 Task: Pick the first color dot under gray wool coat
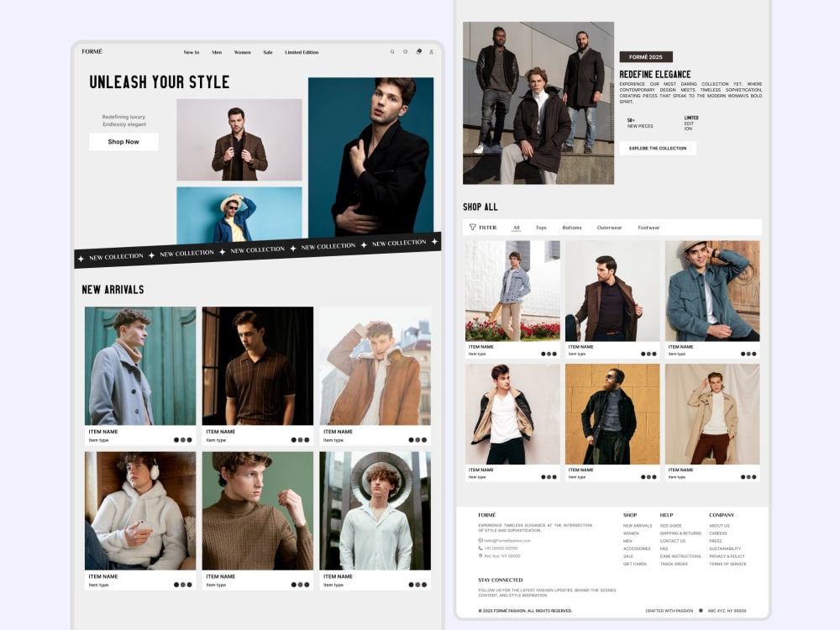176,440
